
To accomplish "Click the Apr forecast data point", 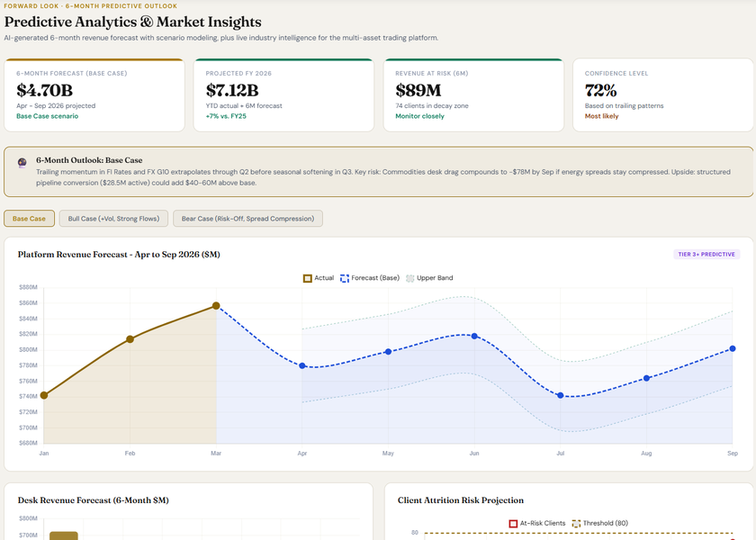I will pyautogui.click(x=302, y=366).
